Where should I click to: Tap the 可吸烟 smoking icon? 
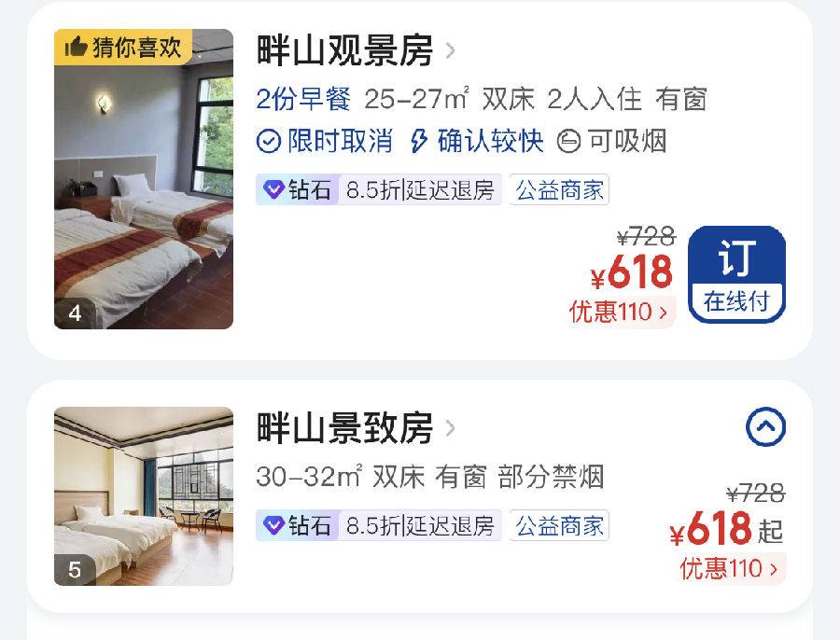coord(568,142)
